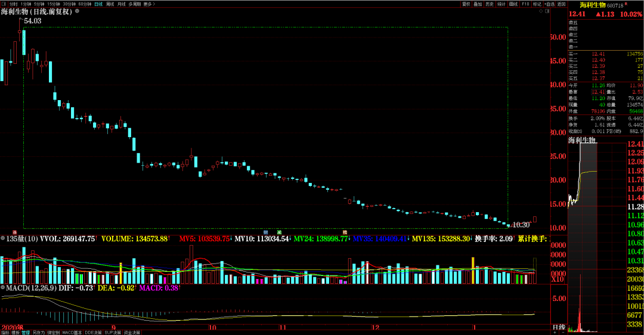Select the MACD基本 template
This screenshot has height=335, width=644.
coord(72,333)
